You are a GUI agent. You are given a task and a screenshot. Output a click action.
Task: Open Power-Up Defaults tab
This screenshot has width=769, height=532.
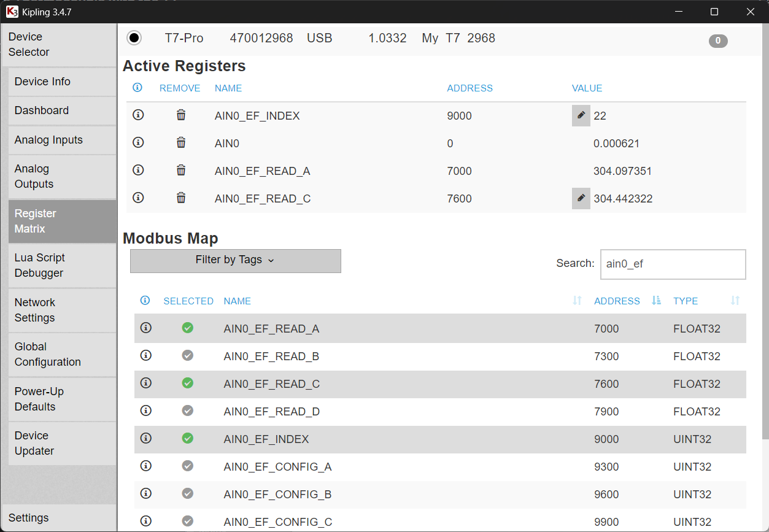click(x=62, y=399)
